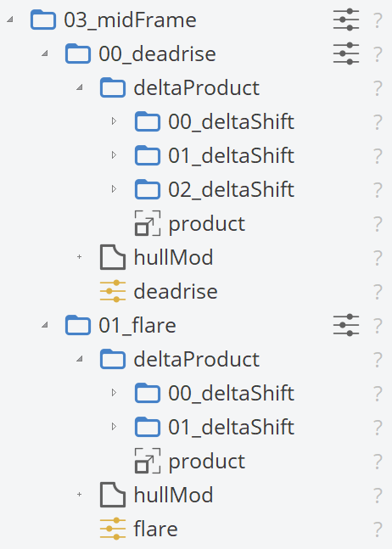The width and height of the screenshot is (392, 549).
Task: Collapse the 03_midFrame folder
Action: tap(10, 20)
